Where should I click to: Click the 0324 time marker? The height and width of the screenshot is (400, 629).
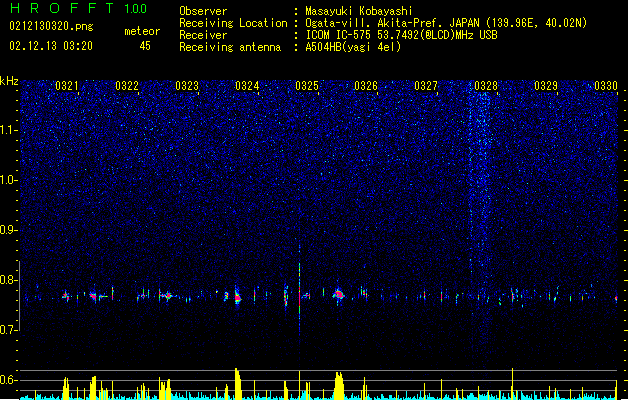pos(247,86)
